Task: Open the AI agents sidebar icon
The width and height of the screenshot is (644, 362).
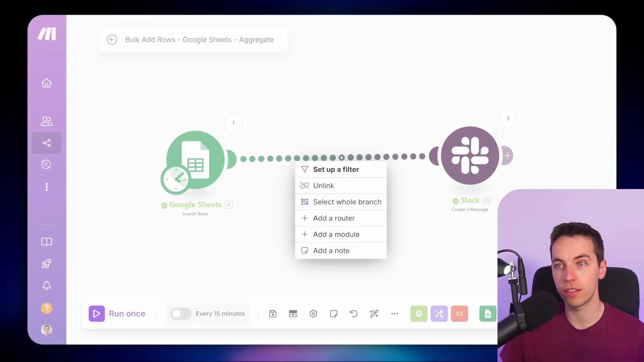Action: pyautogui.click(x=46, y=164)
